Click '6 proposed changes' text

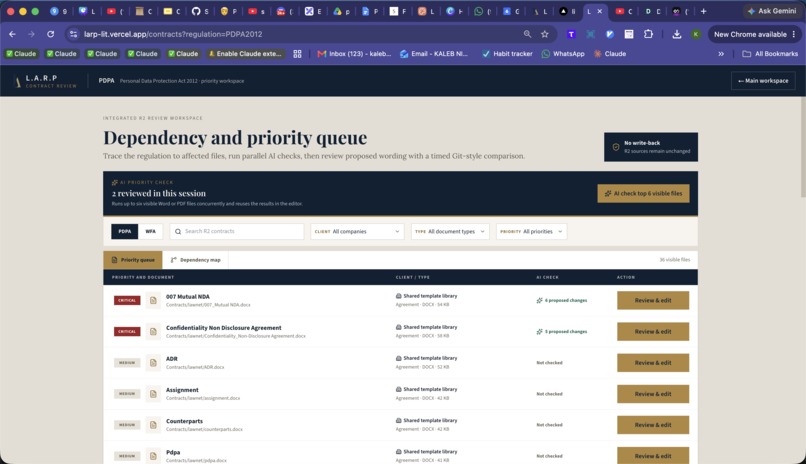pyautogui.click(x=566, y=300)
